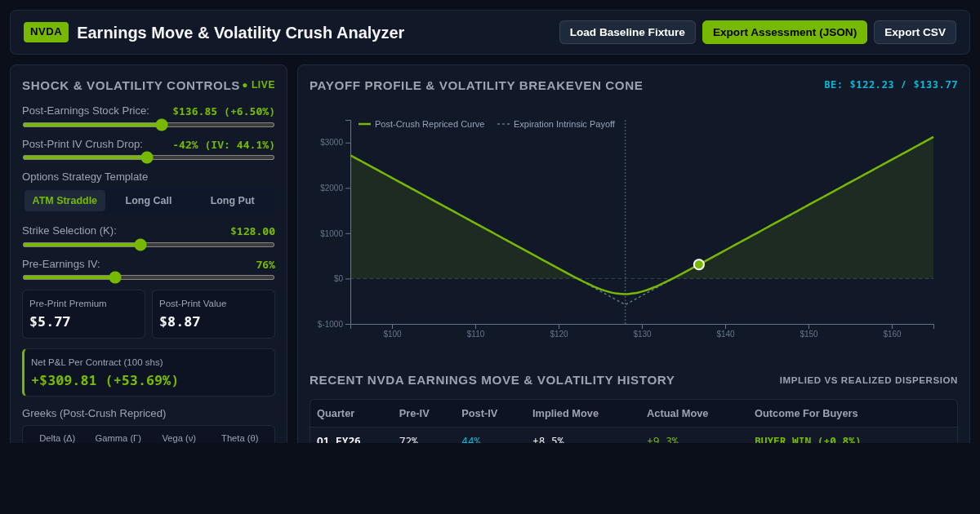980x514 pixels.
Task: Adjust Strike Selection (K) slider
Action: 149,245
